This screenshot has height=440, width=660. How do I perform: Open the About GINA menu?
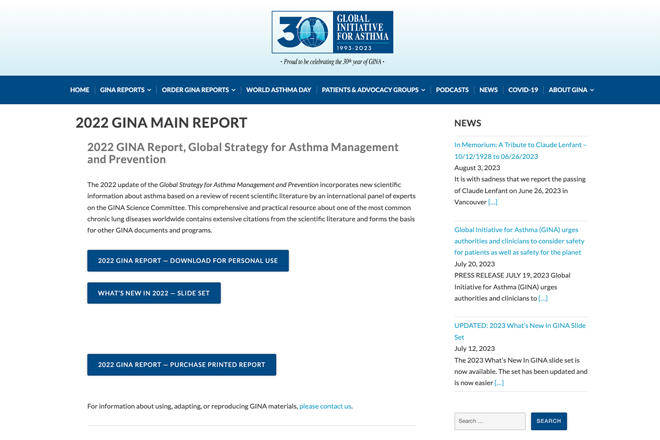[x=568, y=90]
